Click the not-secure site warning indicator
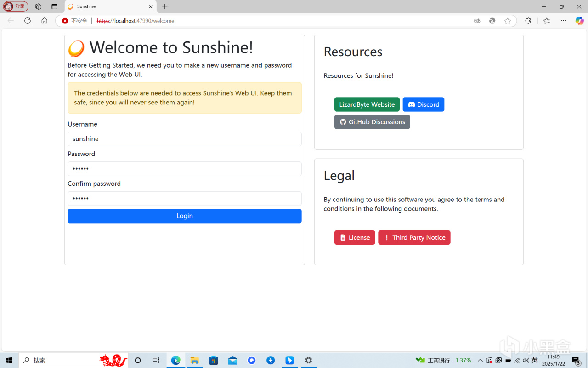Screen dimensions: 588x368 click(75, 21)
